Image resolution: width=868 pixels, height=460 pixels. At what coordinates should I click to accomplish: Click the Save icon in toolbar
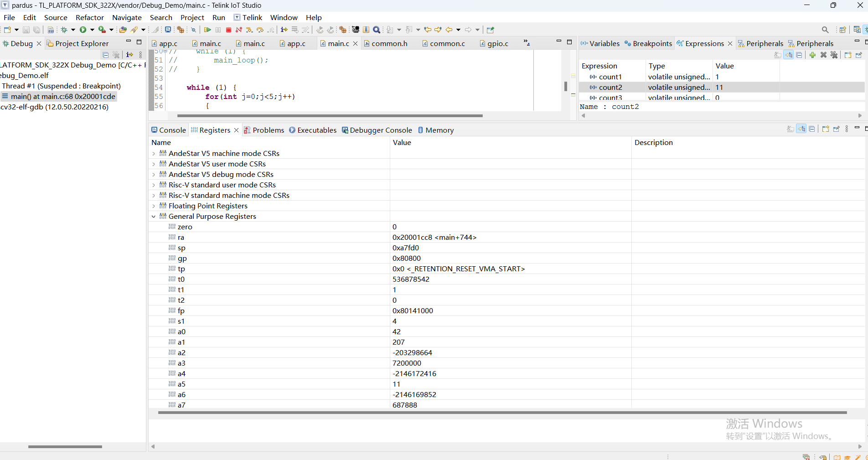coord(26,30)
